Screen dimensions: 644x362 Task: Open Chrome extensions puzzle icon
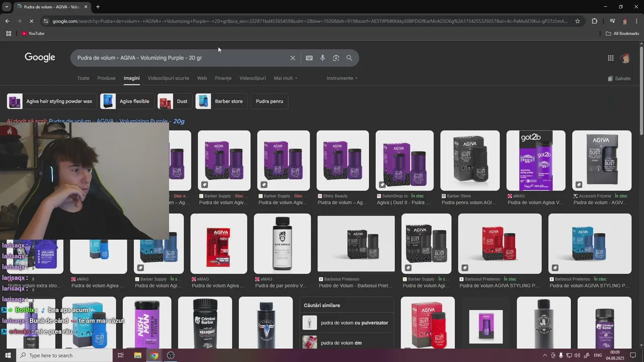coord(594,21)
